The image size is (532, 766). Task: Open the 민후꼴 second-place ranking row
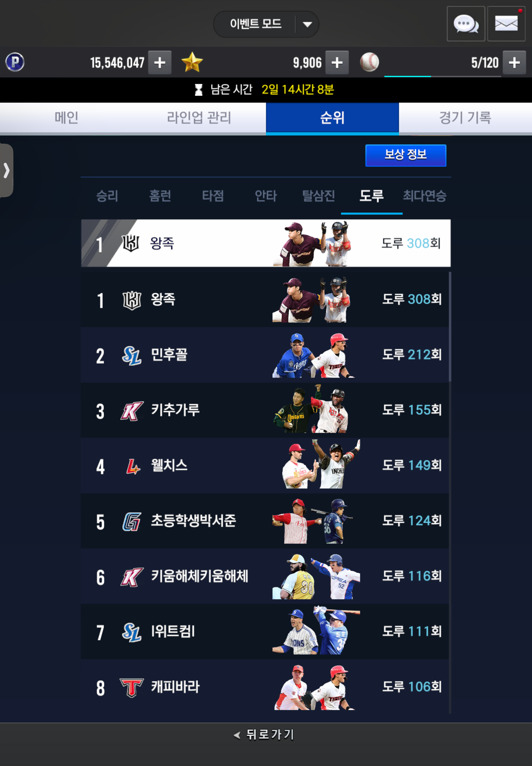click(265, 355)
